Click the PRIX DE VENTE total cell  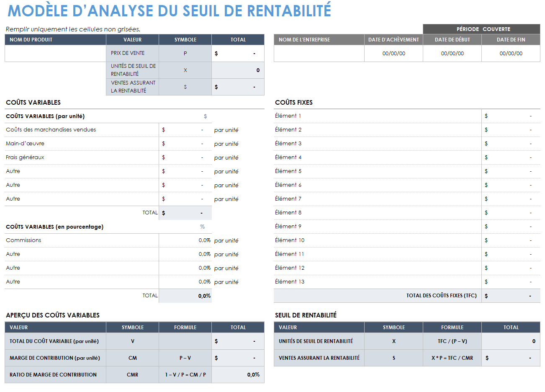238,54
